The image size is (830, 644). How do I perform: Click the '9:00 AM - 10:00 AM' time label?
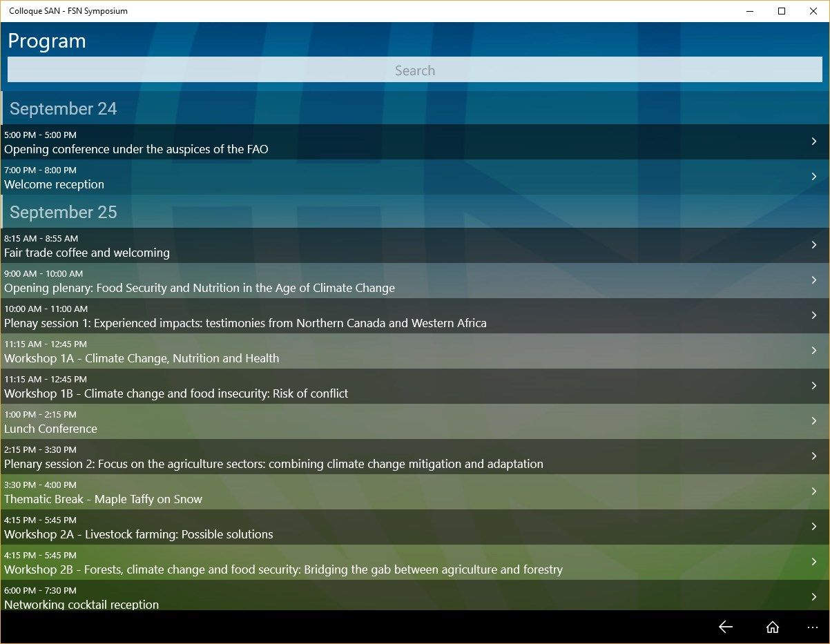point(44,273)
